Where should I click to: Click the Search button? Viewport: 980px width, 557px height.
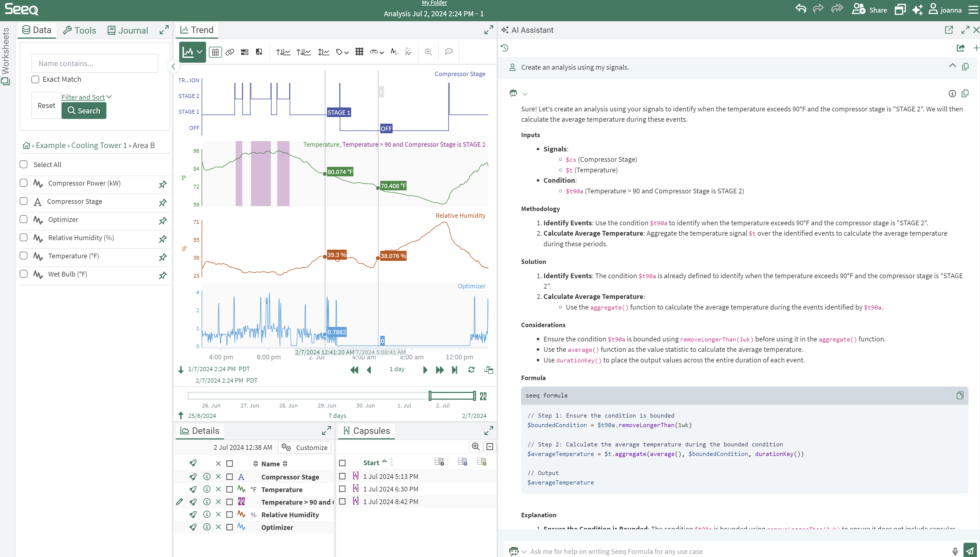pos(84,111)
